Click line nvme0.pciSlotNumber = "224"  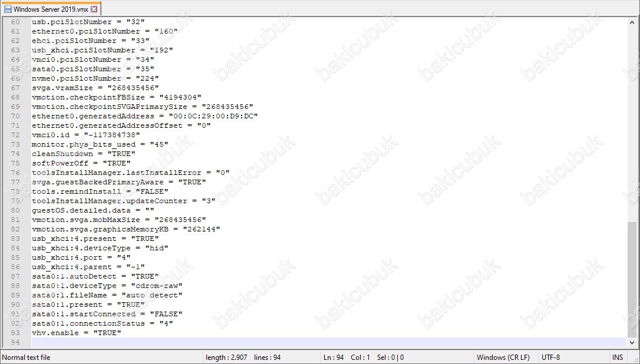[x=95, y=78]
